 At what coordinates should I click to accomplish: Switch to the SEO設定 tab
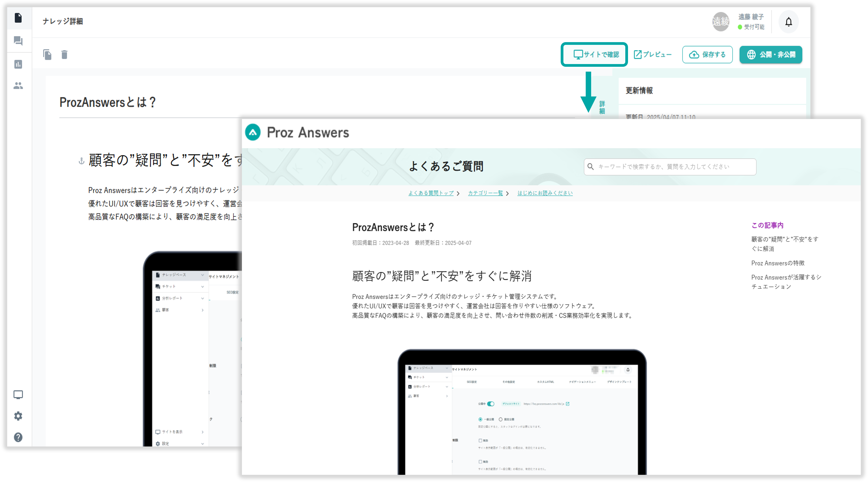[x=471, y=382]
